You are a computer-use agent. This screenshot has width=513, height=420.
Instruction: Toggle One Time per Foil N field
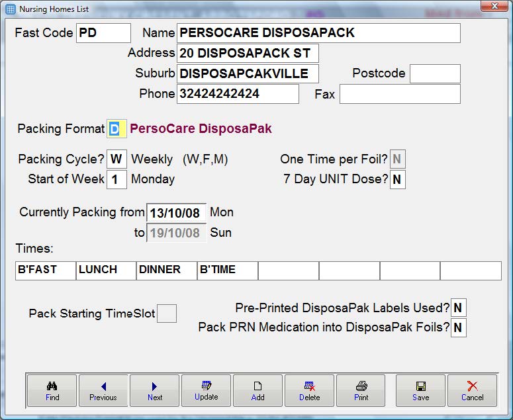pos(398,159)
